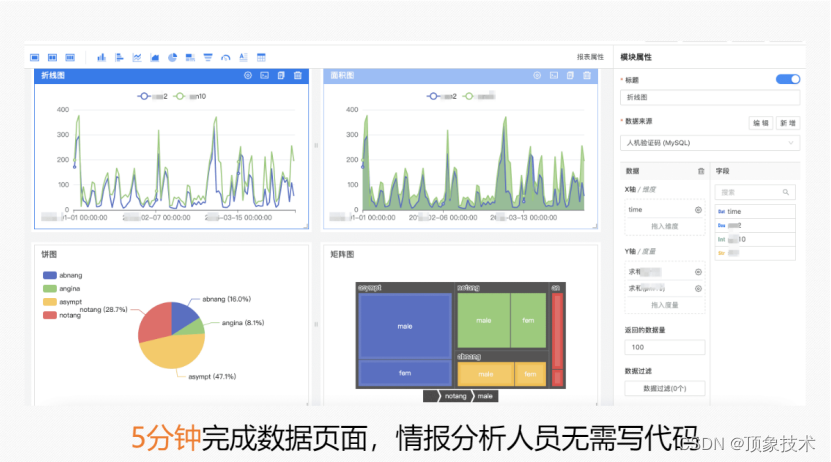Select the single-column layout icon
The width and height of the screenshot is (831, 462).
click(x=35, y=57)
